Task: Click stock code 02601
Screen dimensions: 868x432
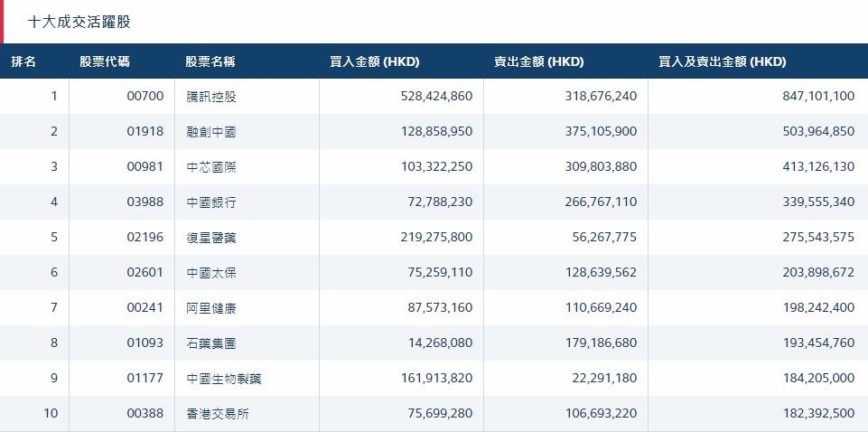Action: pos(145,273)
